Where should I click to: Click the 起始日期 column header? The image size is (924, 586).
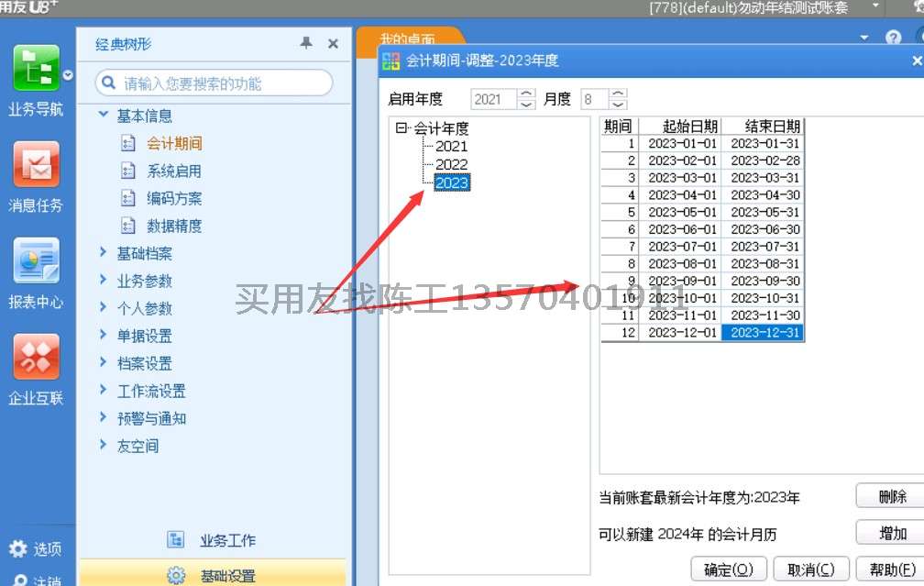[680, 127]
